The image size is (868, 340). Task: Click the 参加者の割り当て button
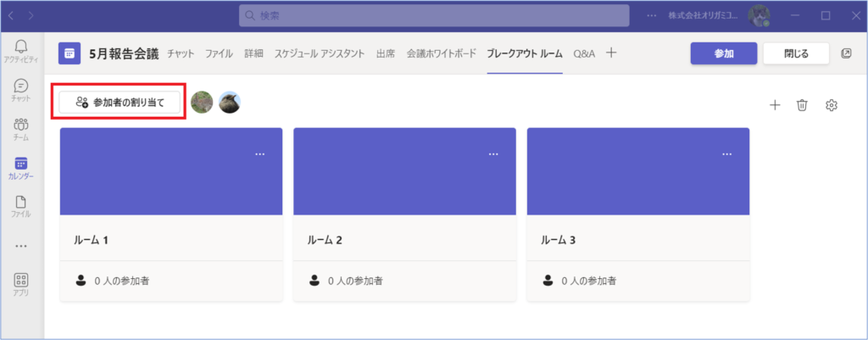pyautogui.click(x=120, y=103)
